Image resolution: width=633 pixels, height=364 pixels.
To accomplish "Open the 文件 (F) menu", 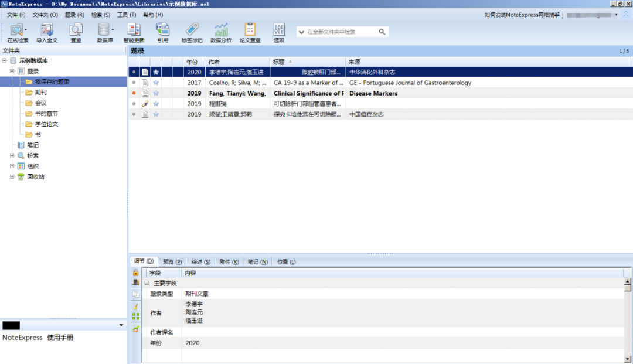I will pos(16,15).
